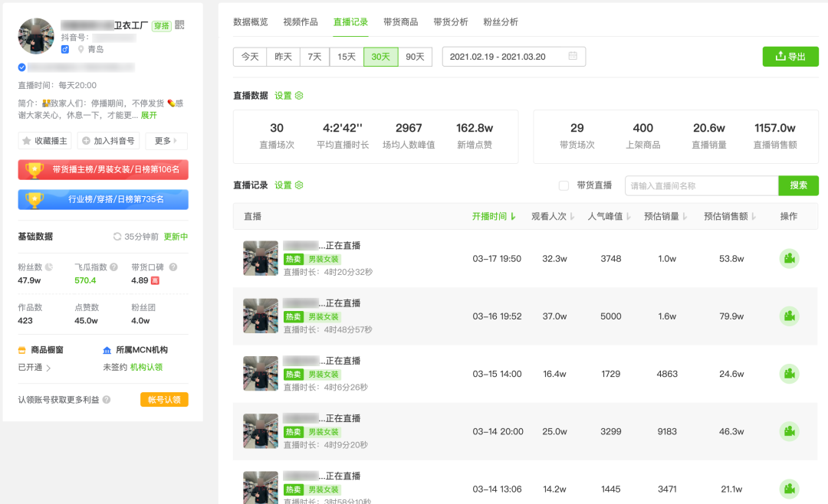Click gear icon next to 直播数据 设置
This screenshot has height=504, width=828.
299,96
